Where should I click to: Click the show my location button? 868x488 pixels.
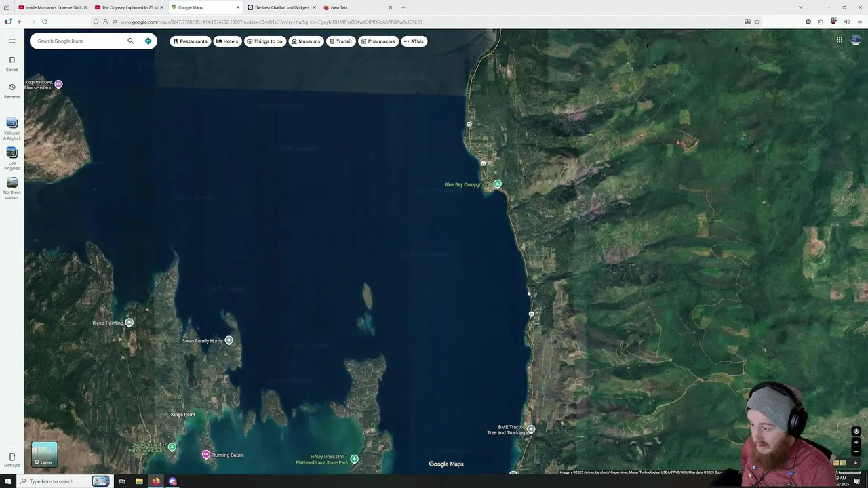click(856, 432)
